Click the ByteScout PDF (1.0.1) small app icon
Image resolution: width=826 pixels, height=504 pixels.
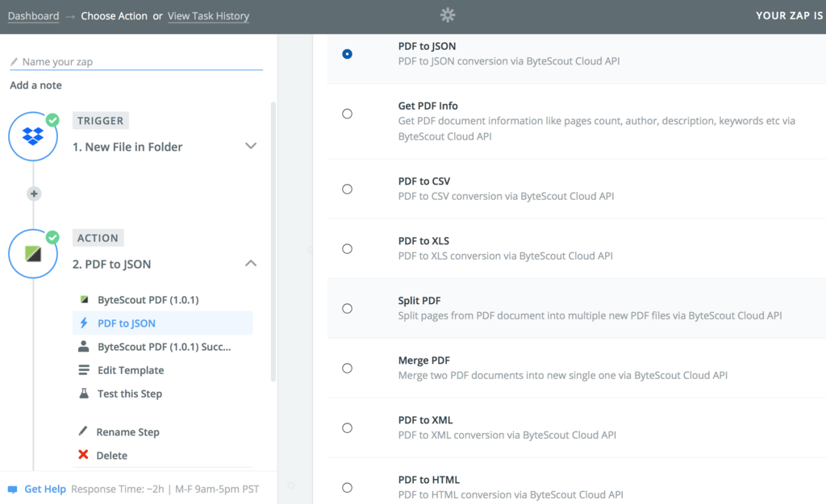coord(84,300)
